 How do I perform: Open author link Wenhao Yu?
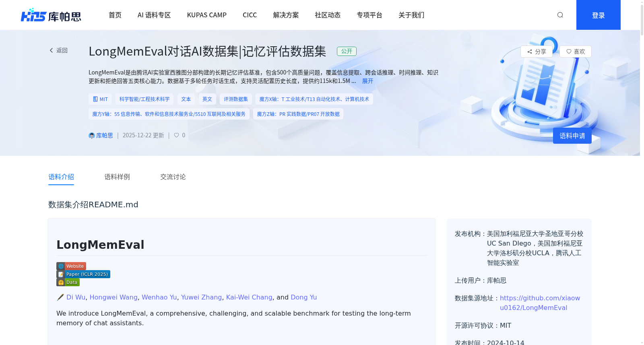[x=159, y=297]
